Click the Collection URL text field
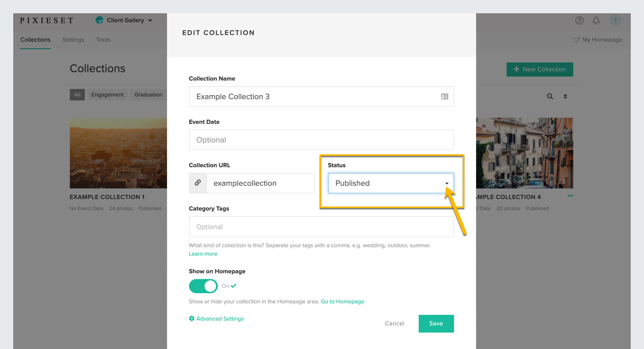Screen dimensions: 644x349 (x=261, y=183)
